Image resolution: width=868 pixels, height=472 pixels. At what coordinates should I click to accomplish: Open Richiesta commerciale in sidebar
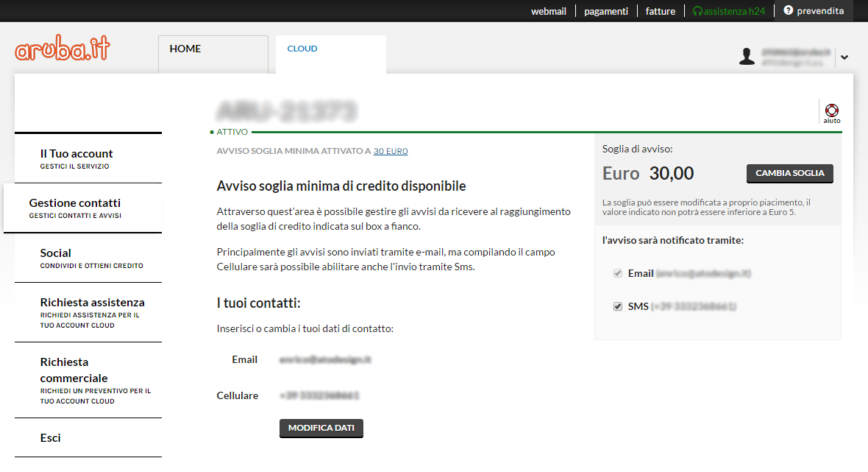click(x=88, y=380)
